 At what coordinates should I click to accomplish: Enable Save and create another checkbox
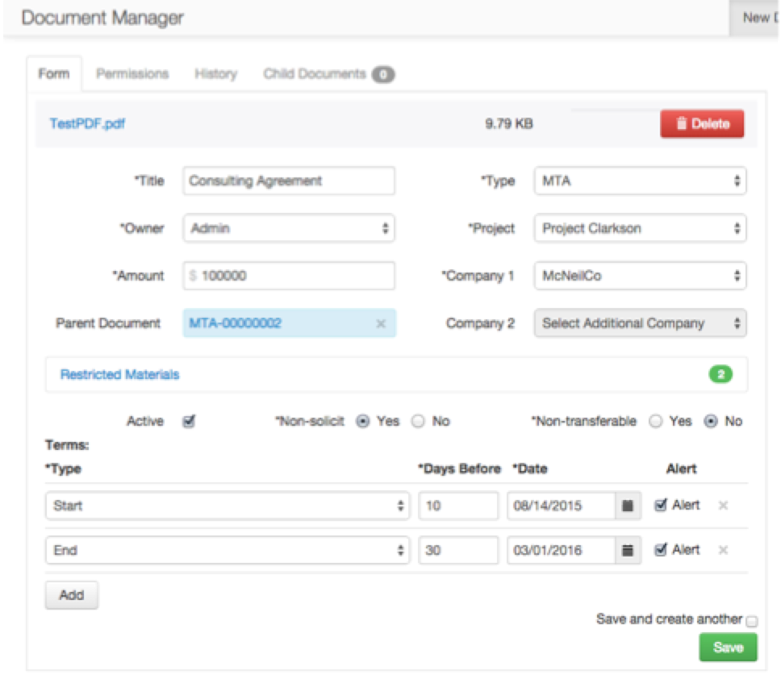click(752, 621)
